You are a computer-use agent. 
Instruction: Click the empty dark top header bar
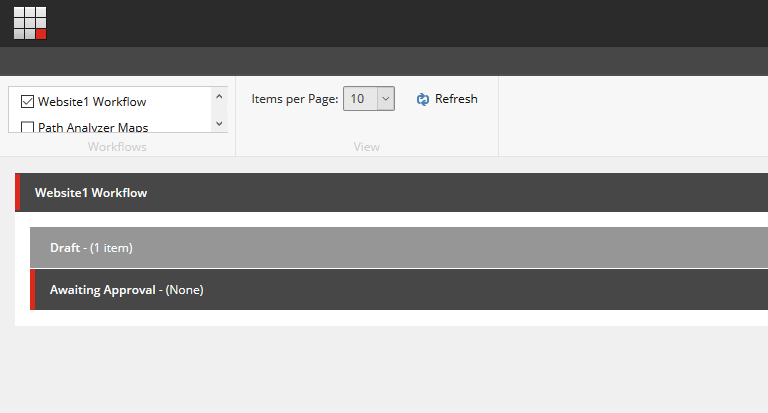pyautogui.click(x=400, y=23)
